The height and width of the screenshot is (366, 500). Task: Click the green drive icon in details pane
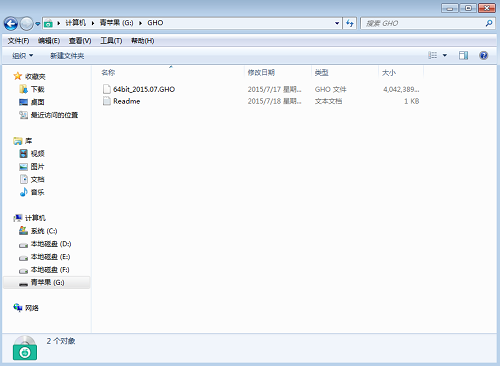(x=25, y=348)
